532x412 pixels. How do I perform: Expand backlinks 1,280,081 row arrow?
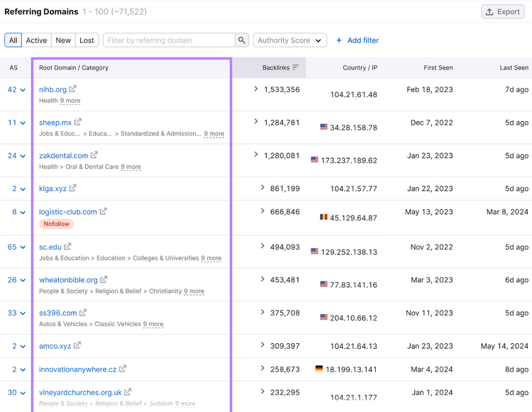pyautogui.click(x=256, y=155)
